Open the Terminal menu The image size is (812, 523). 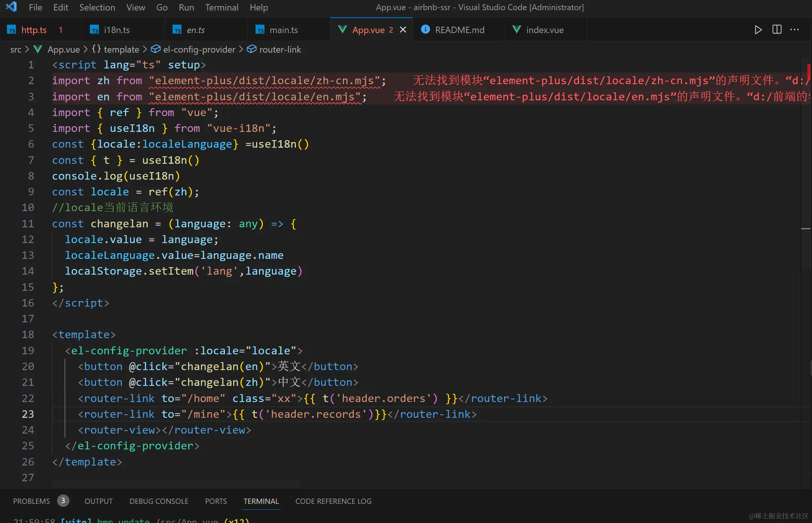pyautogui.click(x=221, y=7)
